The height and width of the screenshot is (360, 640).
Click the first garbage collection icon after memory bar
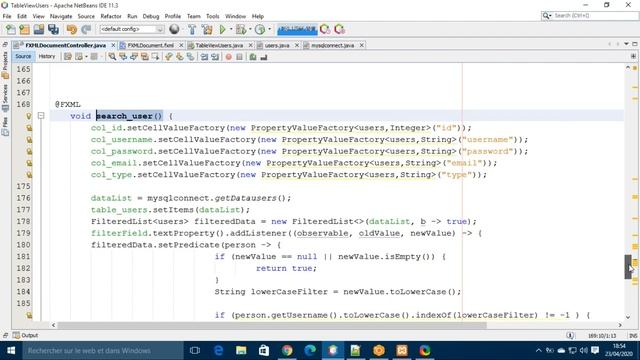coord(325,29)
